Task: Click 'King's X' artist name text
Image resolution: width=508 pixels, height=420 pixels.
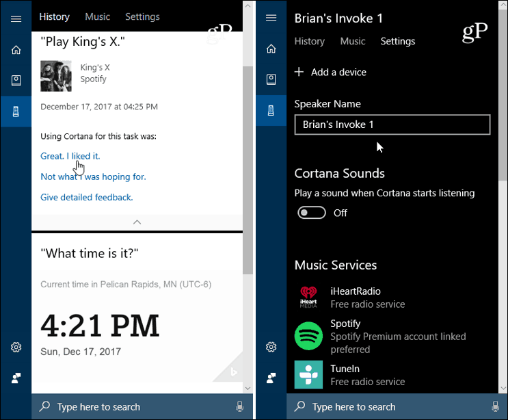Action: 95,68
